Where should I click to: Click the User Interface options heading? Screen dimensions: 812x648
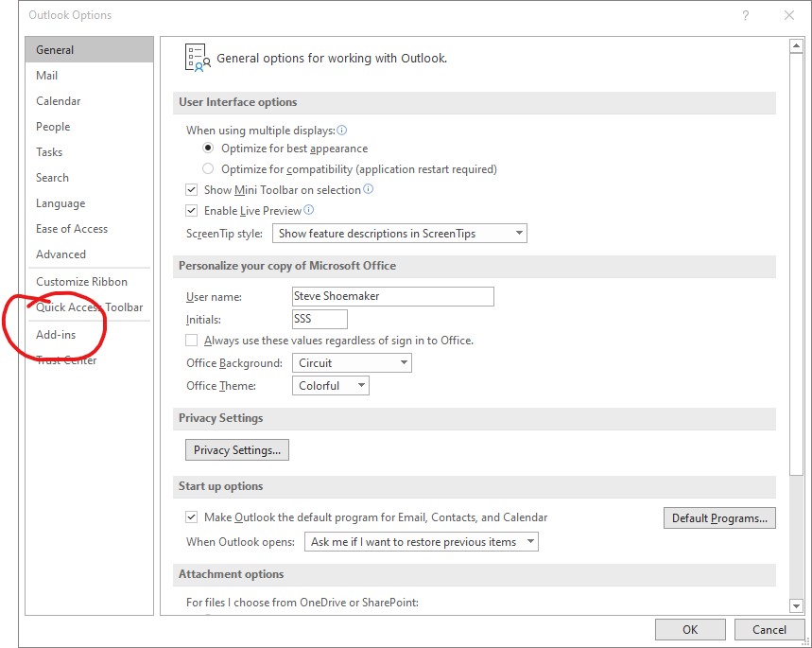pos(237,102)
